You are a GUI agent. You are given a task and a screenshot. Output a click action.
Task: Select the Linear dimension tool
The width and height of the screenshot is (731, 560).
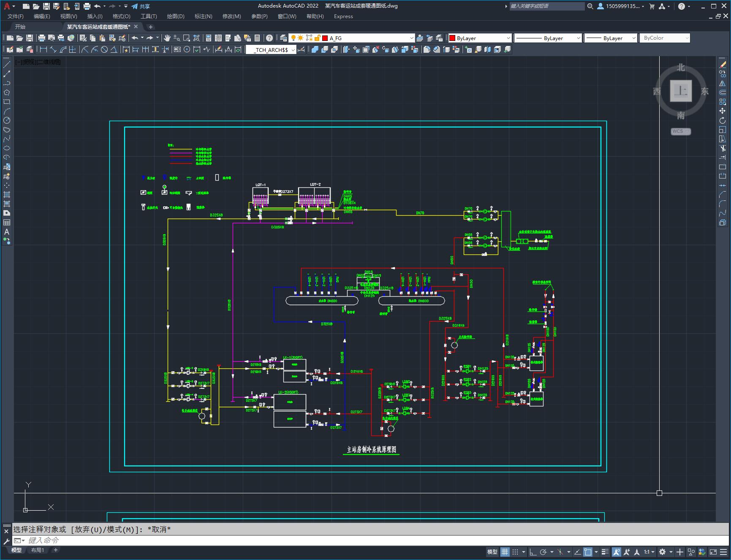tap(43, 49)
